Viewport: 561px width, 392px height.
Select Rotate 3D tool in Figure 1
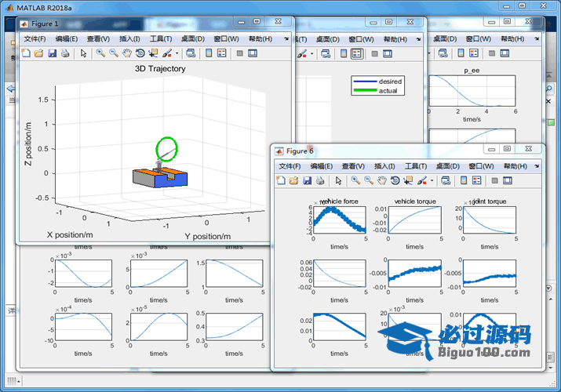tap(140, 53)
